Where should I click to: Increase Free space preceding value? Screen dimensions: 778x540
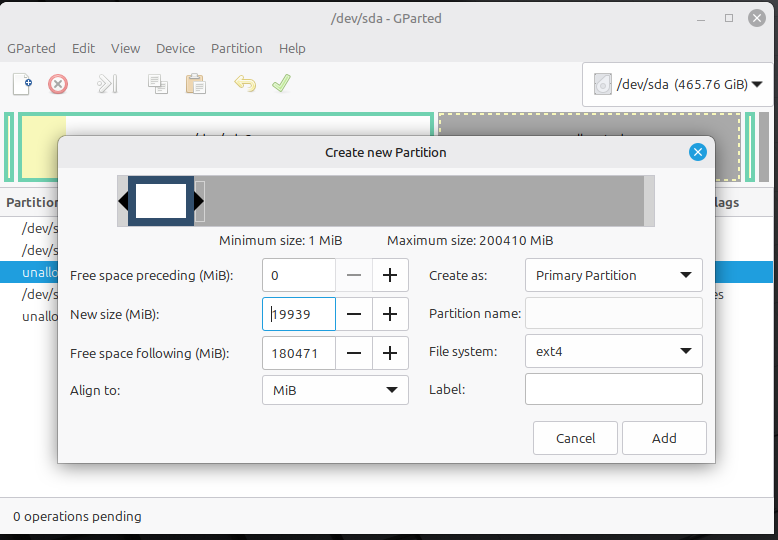click(390, 275)
